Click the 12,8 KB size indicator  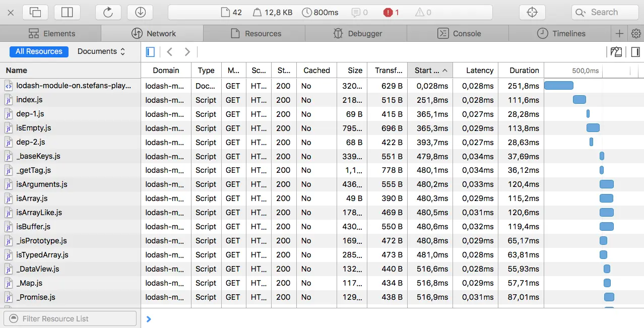[x=272, y=12]
